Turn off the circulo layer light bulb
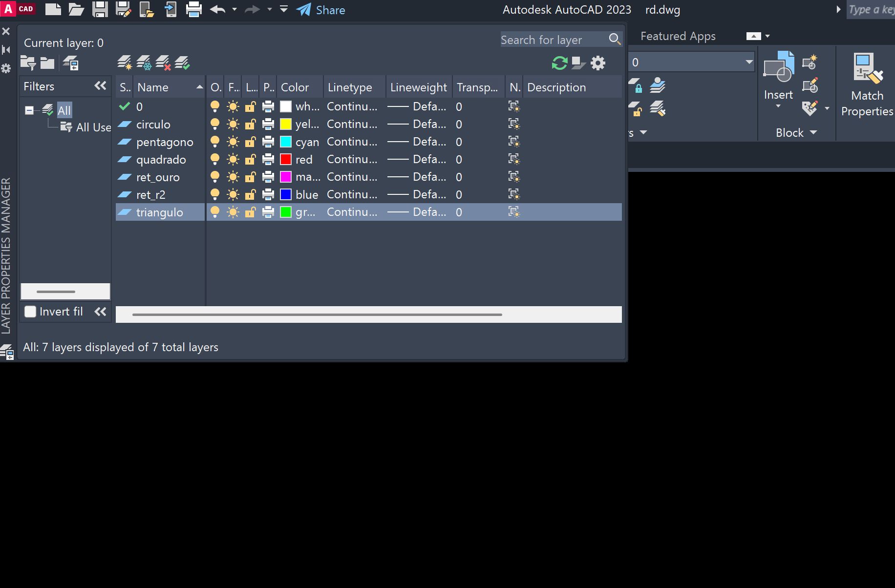The height and width of the screenshot is (588, 895). pyautogui.click(x=215, y=124)
